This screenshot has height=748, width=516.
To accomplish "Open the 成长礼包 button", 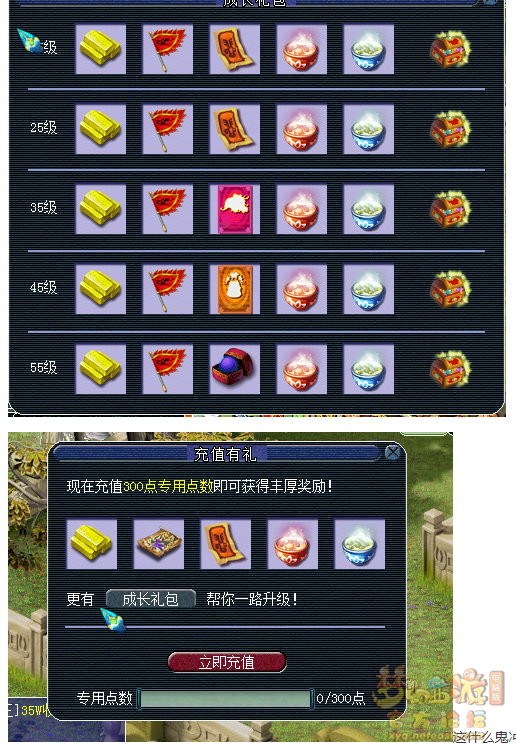I will (151, 599).
